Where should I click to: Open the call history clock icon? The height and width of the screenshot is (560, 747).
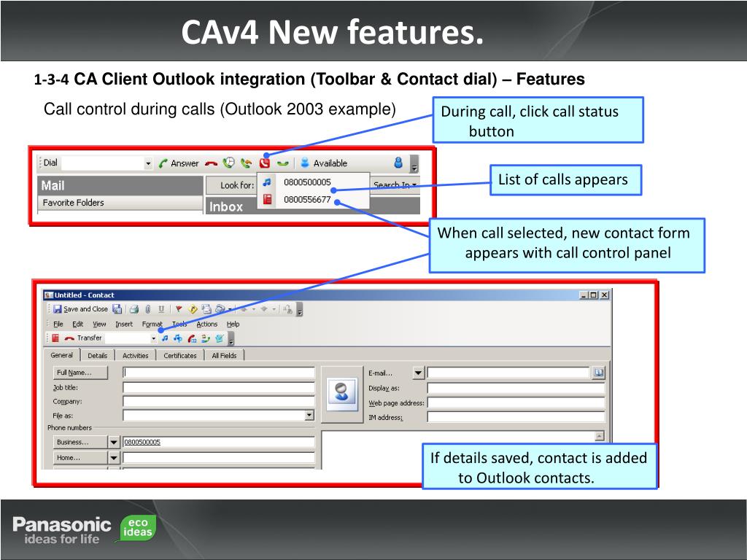pos(229,163)
